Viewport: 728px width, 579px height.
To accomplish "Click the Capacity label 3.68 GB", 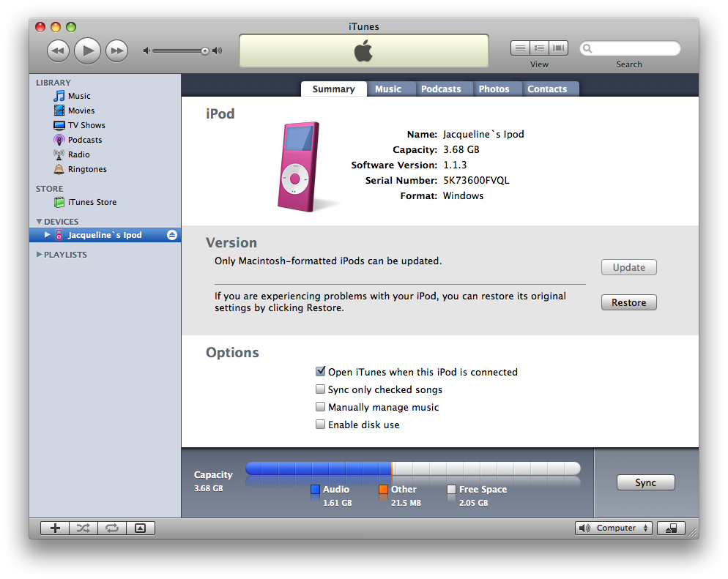I will click(x=461, y=150).
